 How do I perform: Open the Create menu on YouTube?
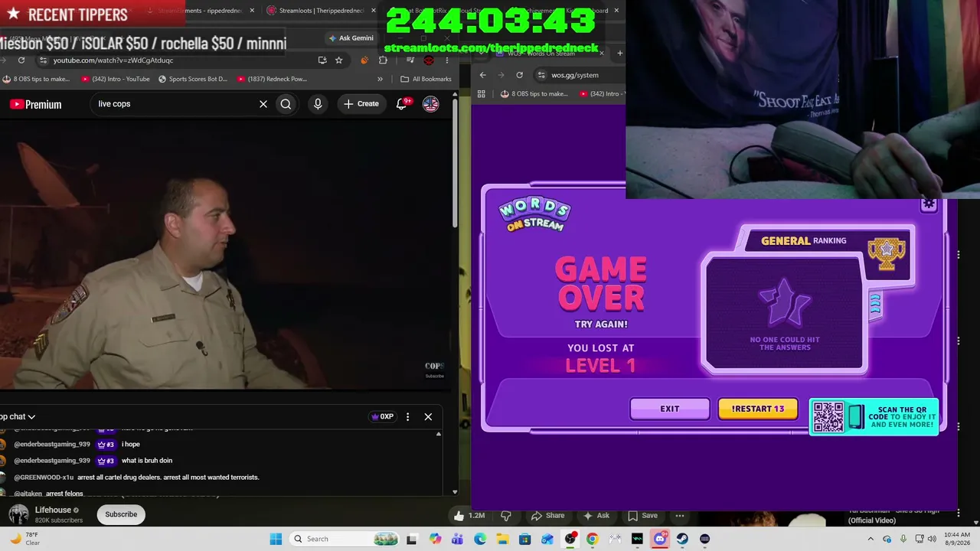point(361,104)
